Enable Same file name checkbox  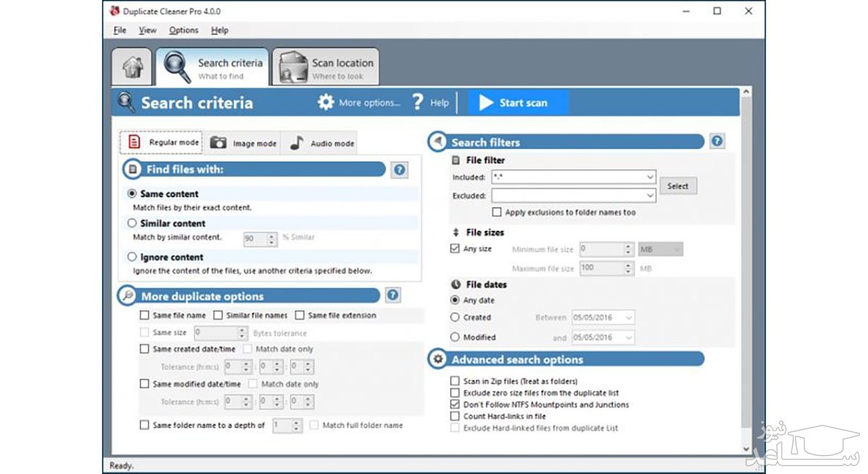(x=145, y=316)
